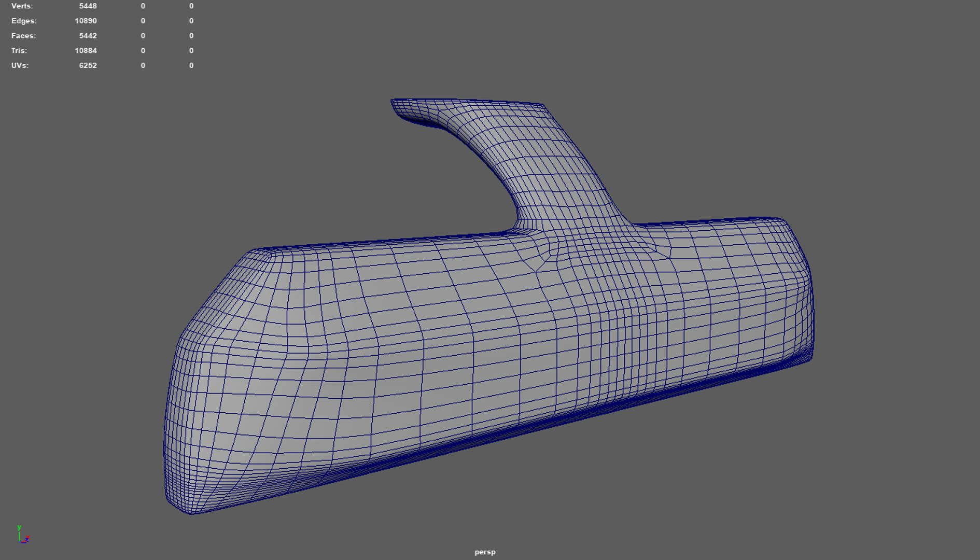Click the Tris count value 10884

[86, 51]
